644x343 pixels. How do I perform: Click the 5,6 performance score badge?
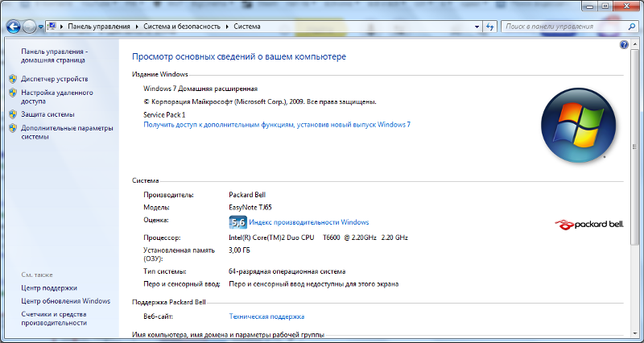pyautogui.click(x=237, y=222)
